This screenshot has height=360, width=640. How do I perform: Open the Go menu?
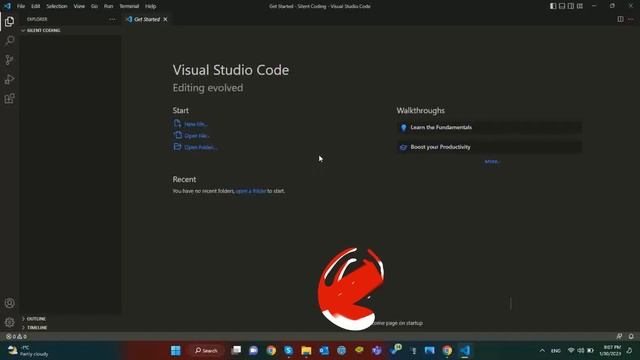pos(94,6)
